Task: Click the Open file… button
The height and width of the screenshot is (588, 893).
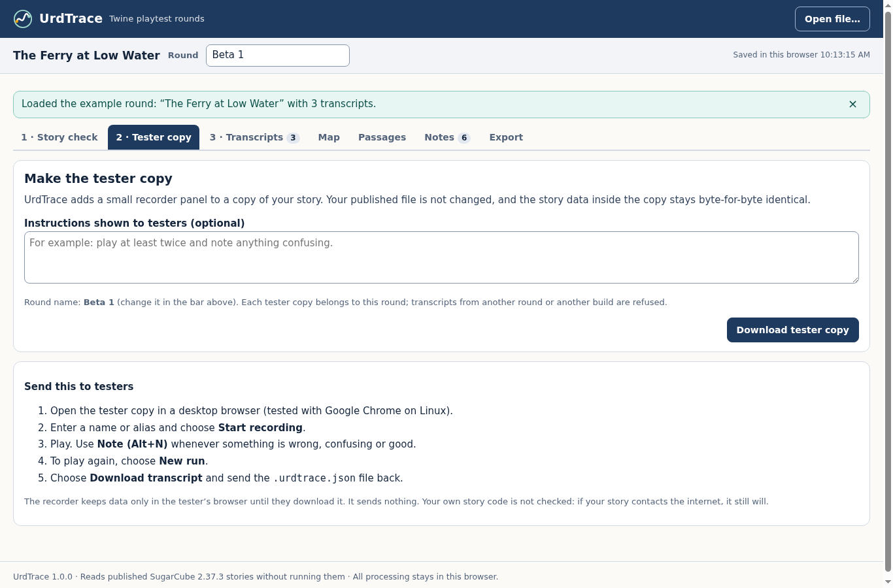Action: click(832, 19)
